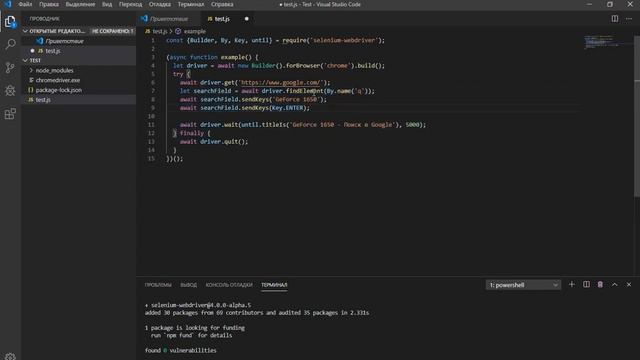Click 'Key.ENTER' on line 9

(287, 108)
